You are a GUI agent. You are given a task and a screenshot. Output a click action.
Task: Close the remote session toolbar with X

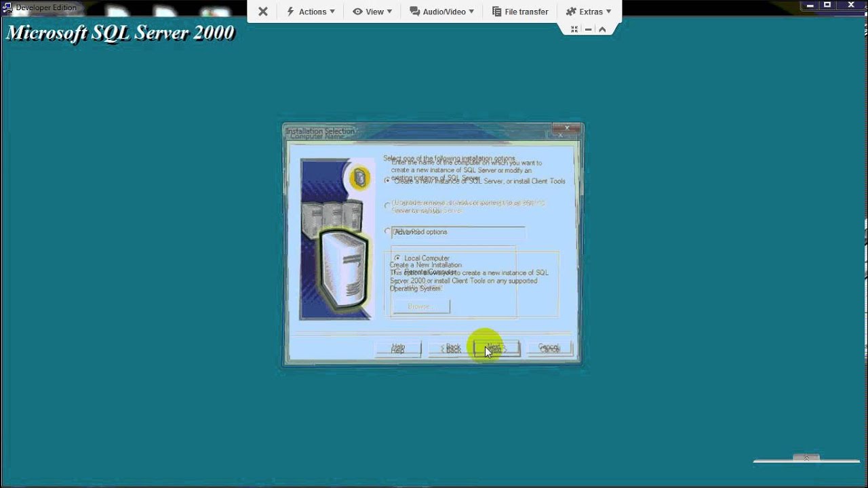(263, 12)
